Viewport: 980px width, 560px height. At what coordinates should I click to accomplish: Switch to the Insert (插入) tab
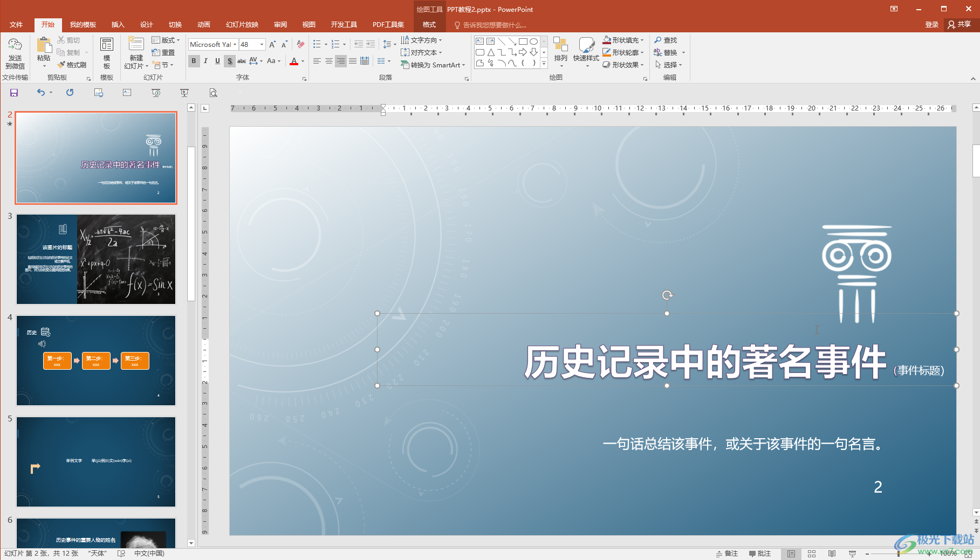[x=118, y=25]
